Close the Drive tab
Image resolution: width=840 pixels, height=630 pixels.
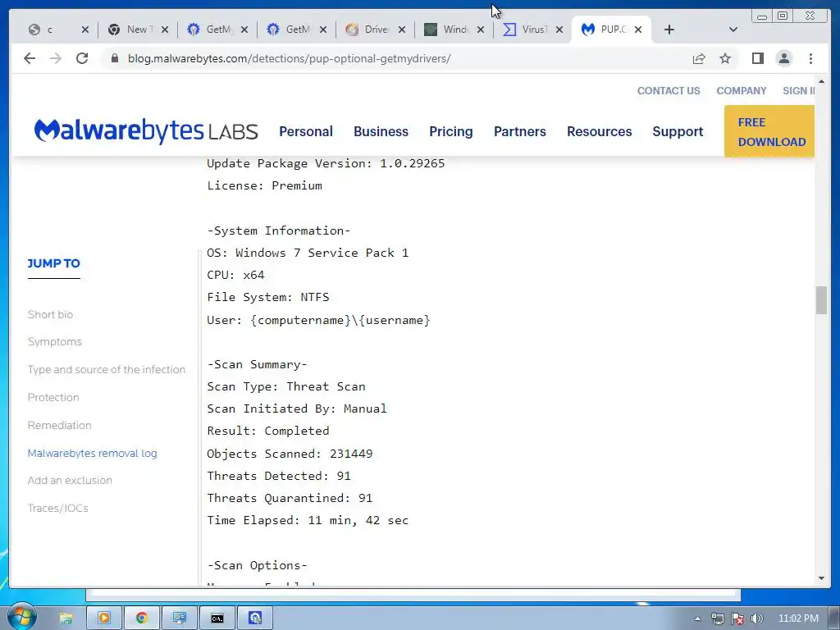402,30
